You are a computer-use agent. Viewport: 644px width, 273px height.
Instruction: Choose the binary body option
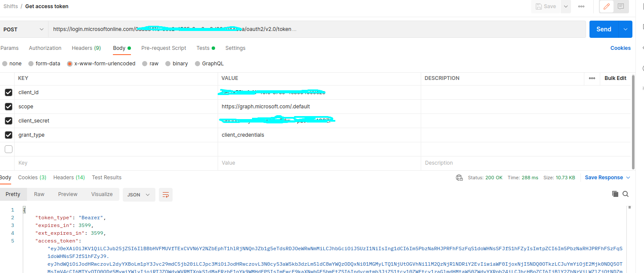[x=176, y=64]
